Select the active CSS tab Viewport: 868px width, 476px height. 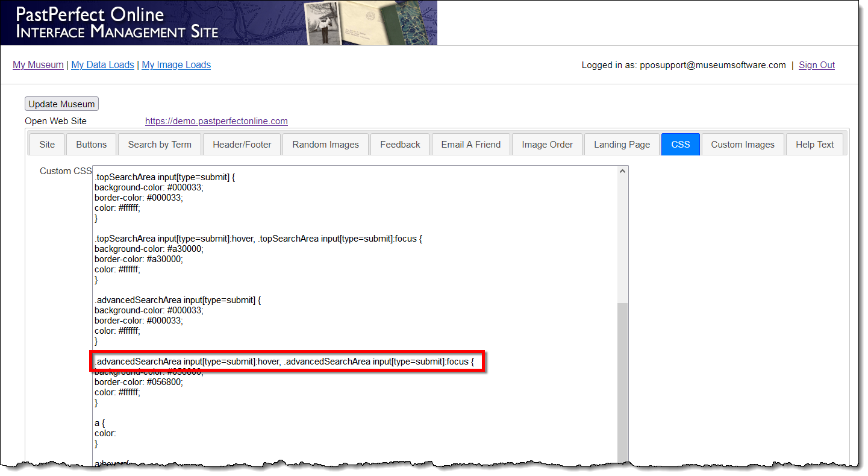point(681,145)
